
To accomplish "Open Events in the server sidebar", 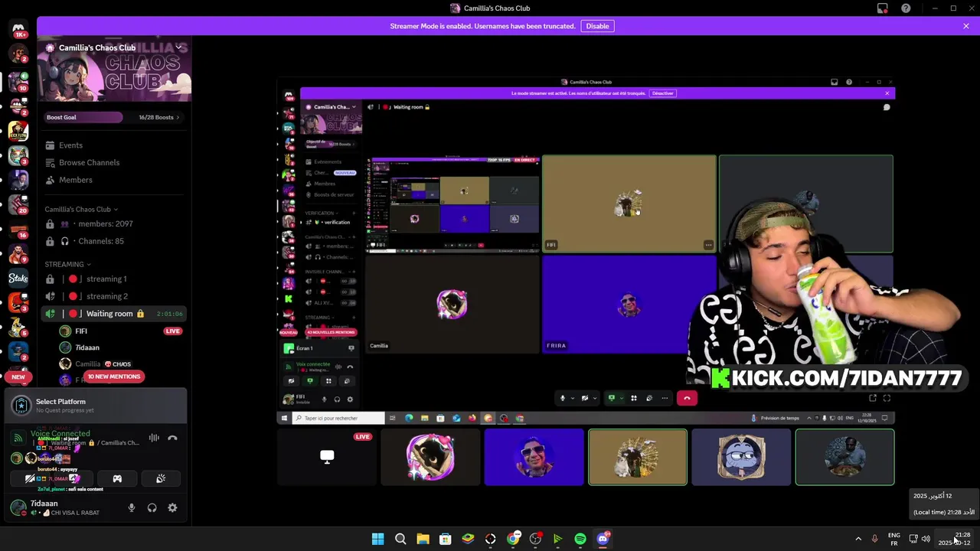I will (x=115, y=145).
